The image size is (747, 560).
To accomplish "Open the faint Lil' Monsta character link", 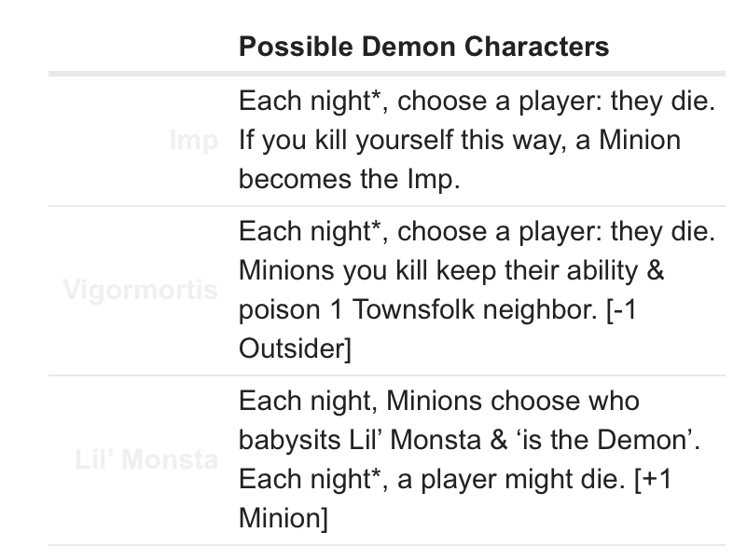I will [146, 459].
